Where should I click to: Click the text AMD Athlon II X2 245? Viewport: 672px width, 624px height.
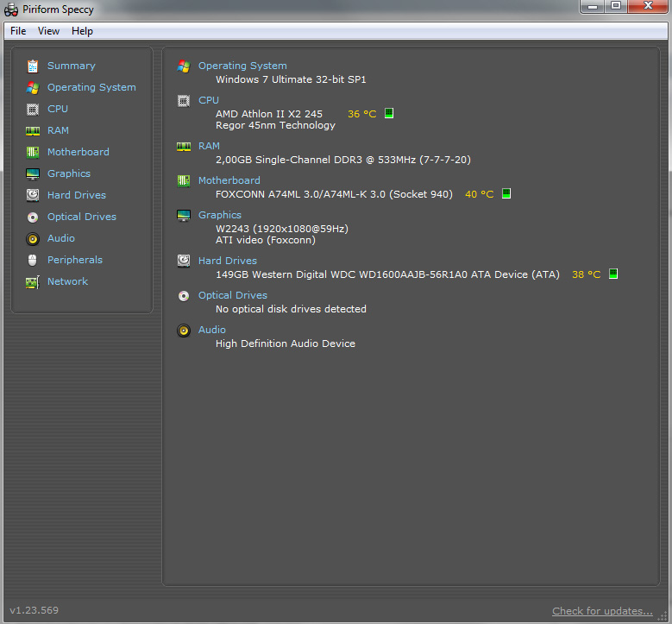[269, 114]
